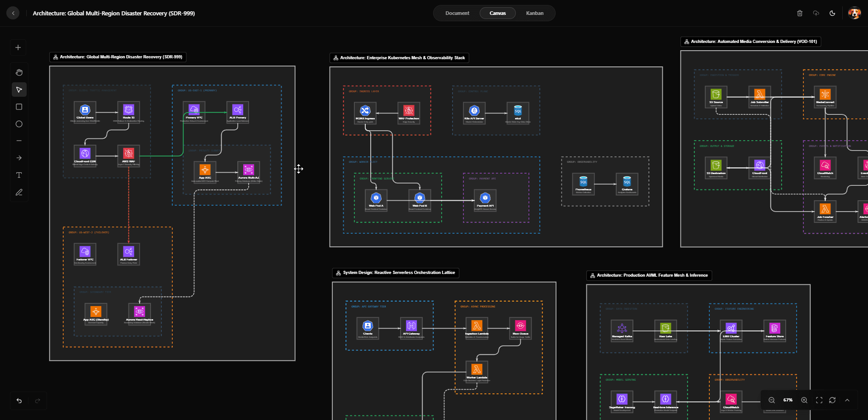
Task: Click the cloud upload icon
Action: 816,13
